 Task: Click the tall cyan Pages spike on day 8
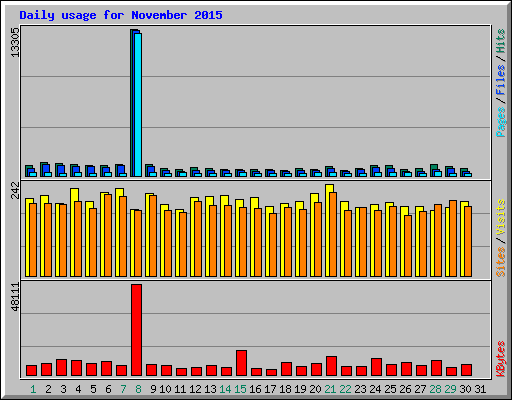click(138, 105)
